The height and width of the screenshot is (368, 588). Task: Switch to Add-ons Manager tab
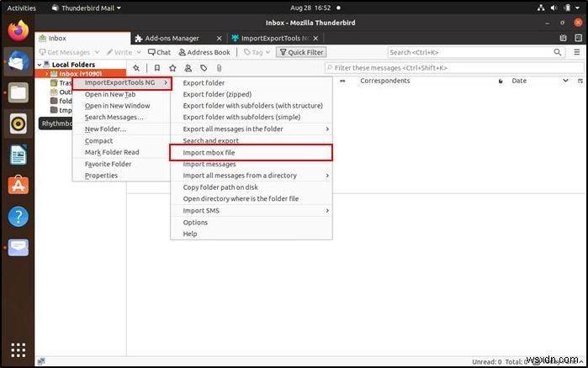[179, 38]
